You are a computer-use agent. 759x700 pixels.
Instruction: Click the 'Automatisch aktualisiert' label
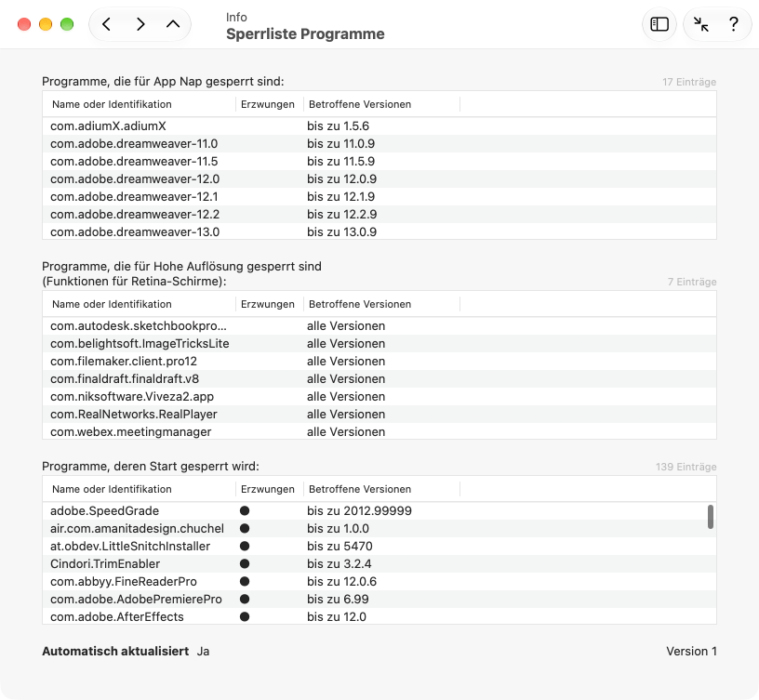click(x=115, y=651)
